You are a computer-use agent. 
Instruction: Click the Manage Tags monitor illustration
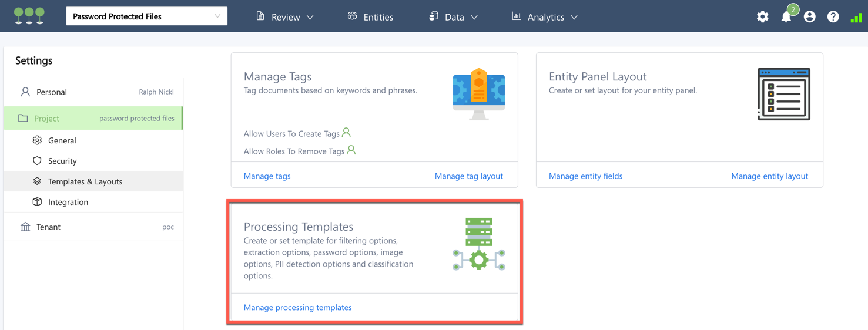478,94
